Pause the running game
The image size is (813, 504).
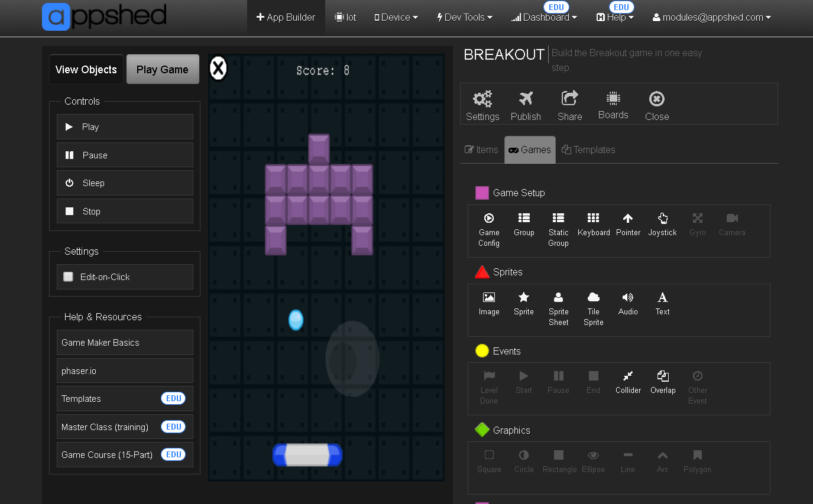tap(125, 155)
